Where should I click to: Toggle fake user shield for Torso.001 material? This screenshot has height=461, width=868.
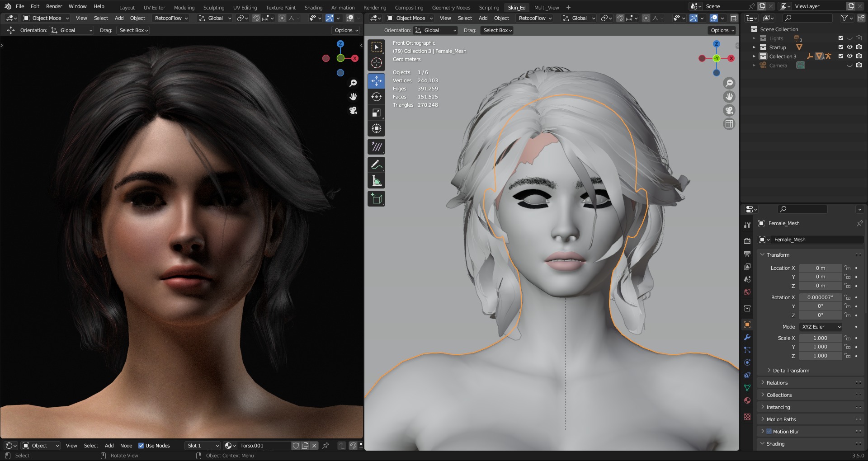pos(296,446)
